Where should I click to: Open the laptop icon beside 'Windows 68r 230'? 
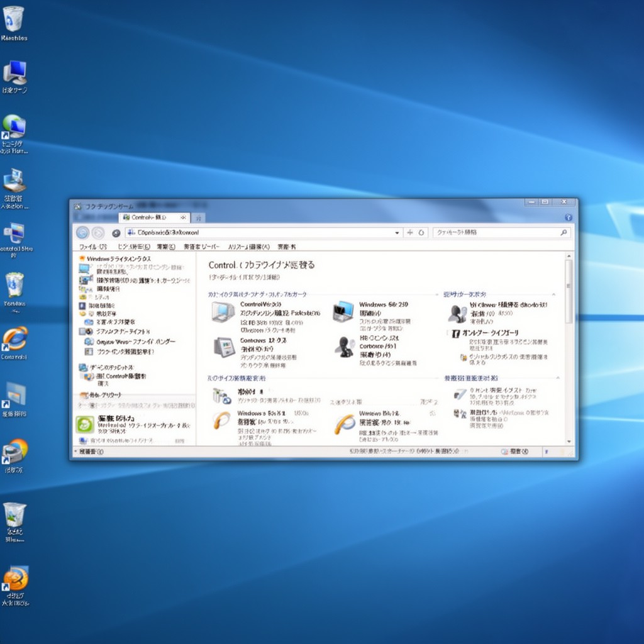[x=343, y=311]
